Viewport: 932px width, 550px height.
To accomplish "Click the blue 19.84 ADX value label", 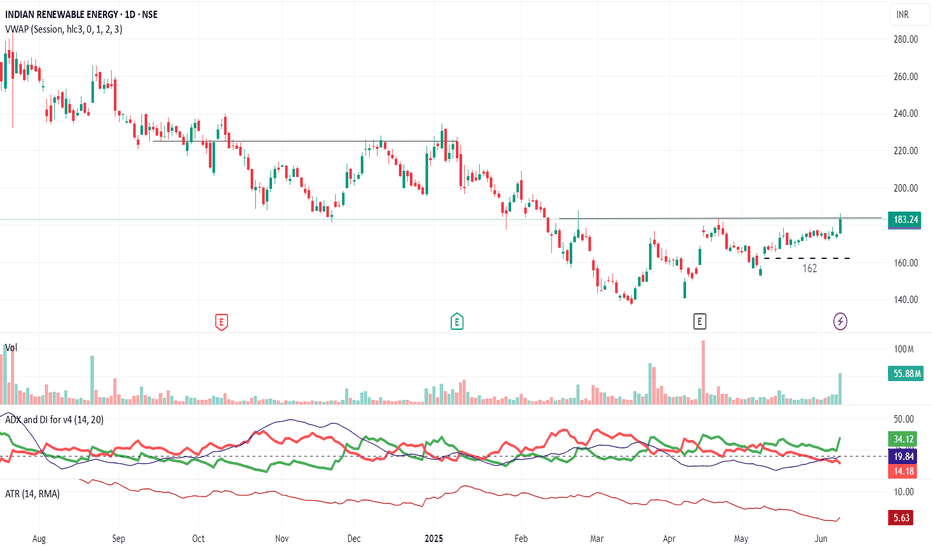I will coord(903,456).
